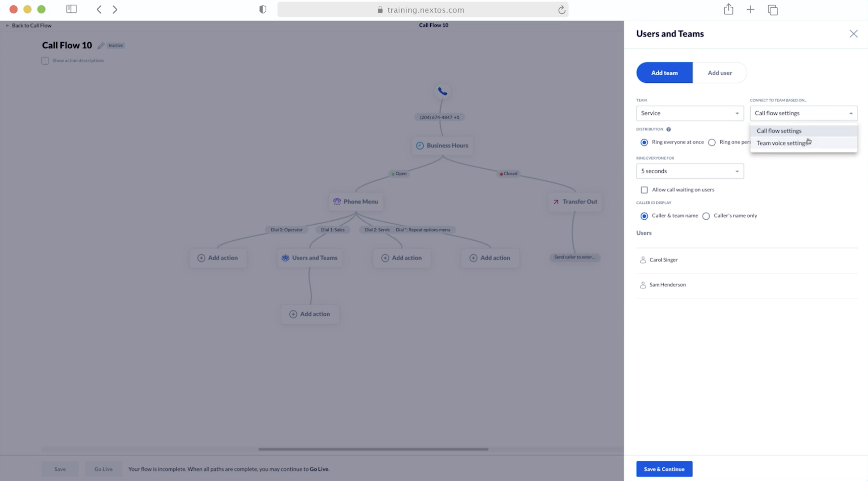Click the Add user tab button
The width and height of the screenshot is (868, 481).
[719, 72]
